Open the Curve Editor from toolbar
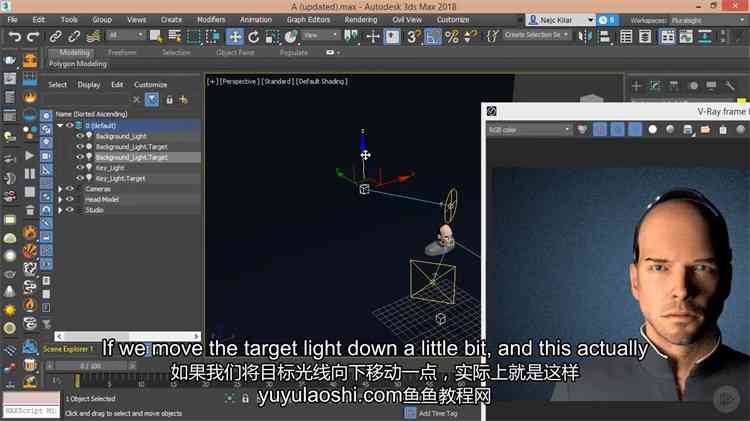The image size is (750, 421). (x=685, y=36)
